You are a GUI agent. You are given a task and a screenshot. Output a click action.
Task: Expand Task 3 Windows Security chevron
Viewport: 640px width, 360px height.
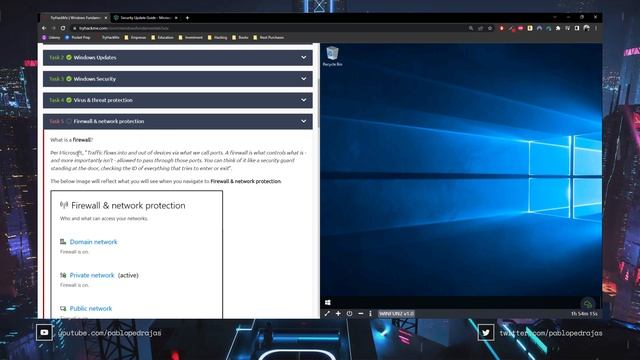coord(304,79)
